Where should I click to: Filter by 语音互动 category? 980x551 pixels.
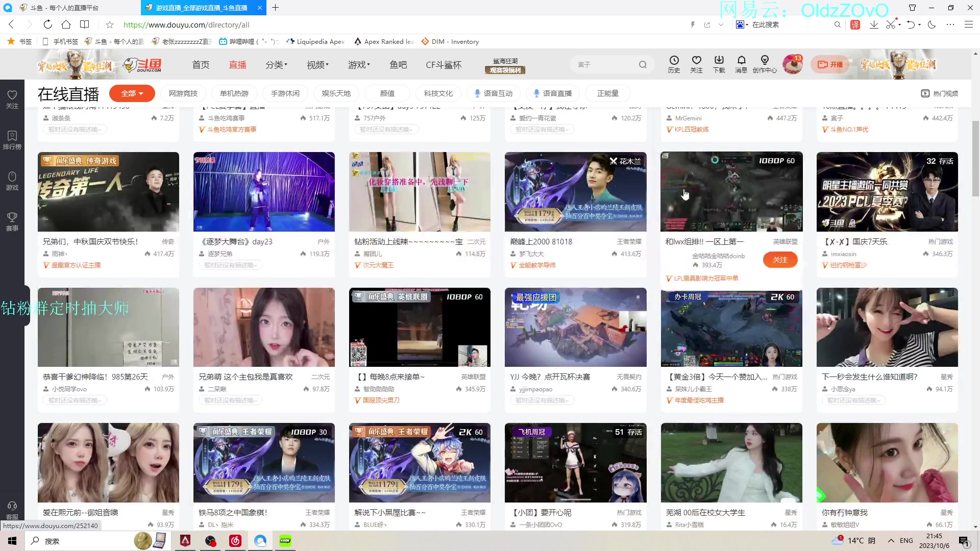(x=493, y=93)
